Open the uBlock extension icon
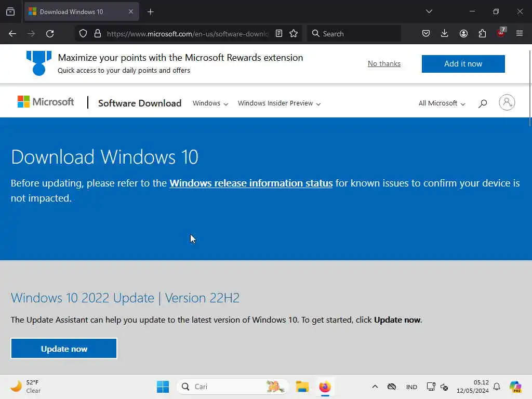This screenshot has height=399, width=532. (501, 33)
